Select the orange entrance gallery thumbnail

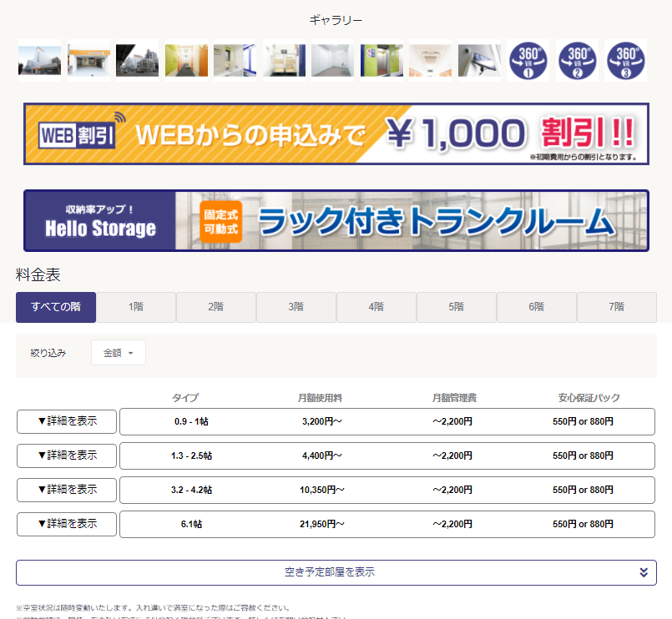tap(88, 60)
